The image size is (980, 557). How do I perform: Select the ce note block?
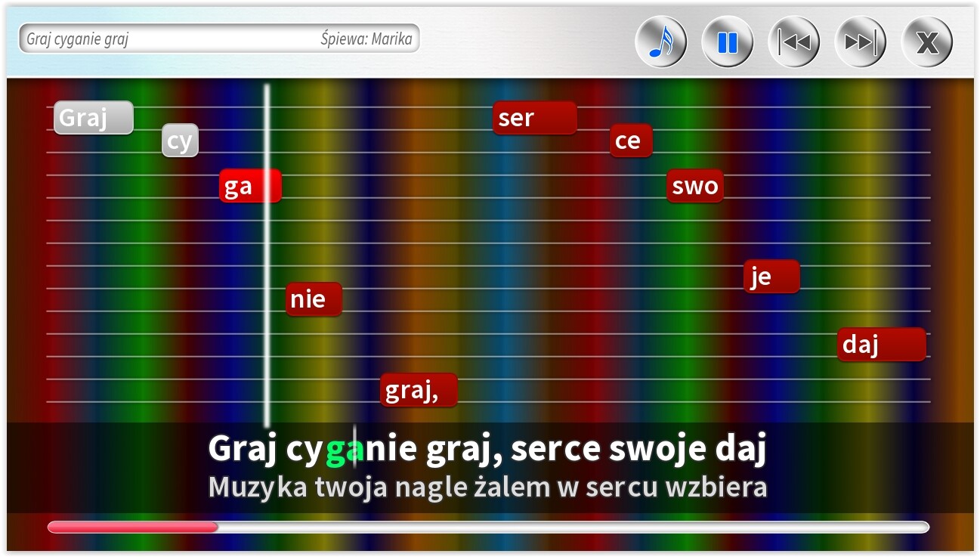[629, 140]
